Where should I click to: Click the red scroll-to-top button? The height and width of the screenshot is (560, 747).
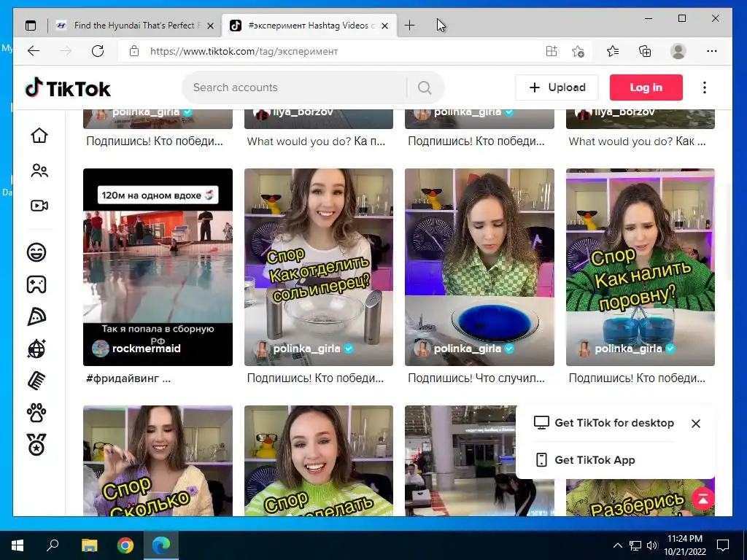[703, 499]
